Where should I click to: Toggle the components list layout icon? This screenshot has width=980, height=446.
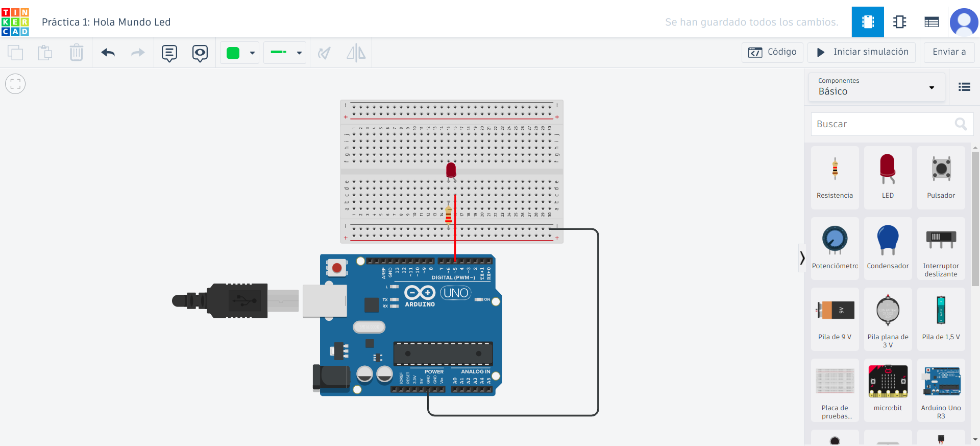click(964, 87)
